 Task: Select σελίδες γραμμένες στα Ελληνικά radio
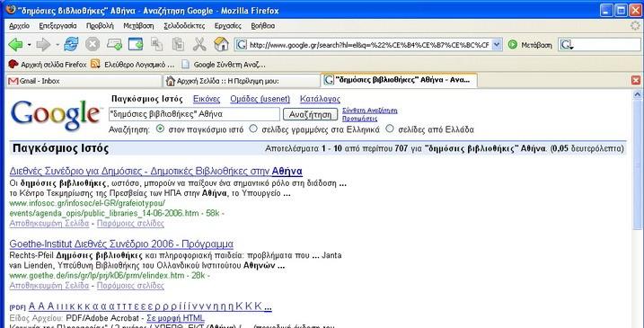tap(253, 129)
